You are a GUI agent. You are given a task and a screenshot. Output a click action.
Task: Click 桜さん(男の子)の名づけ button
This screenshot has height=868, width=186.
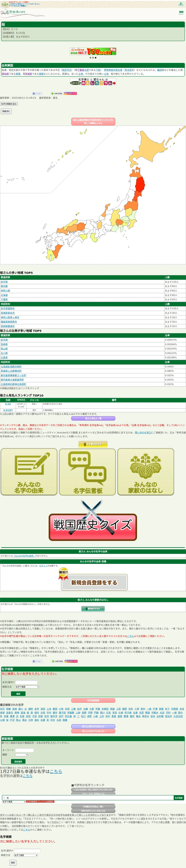(93, 727)
